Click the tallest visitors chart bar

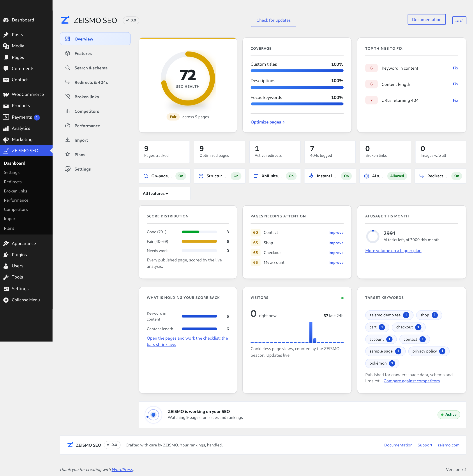(x=311, y=332)
